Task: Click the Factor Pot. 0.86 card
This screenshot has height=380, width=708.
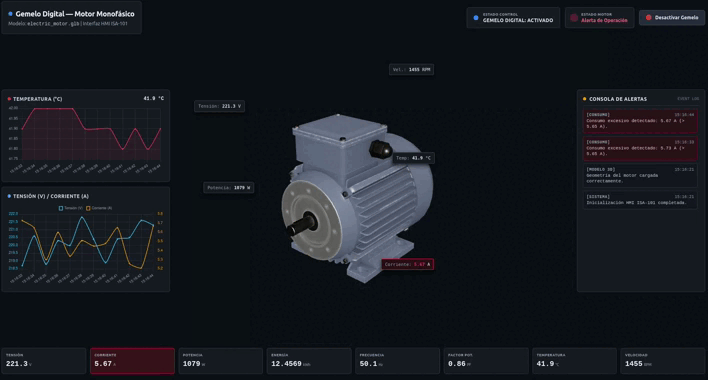Action: [486, 361]
